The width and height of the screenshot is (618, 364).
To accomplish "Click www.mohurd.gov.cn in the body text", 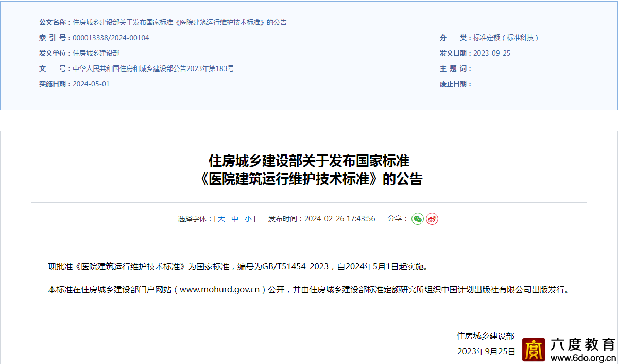I will pyautogui.click(x=219, y=290).
